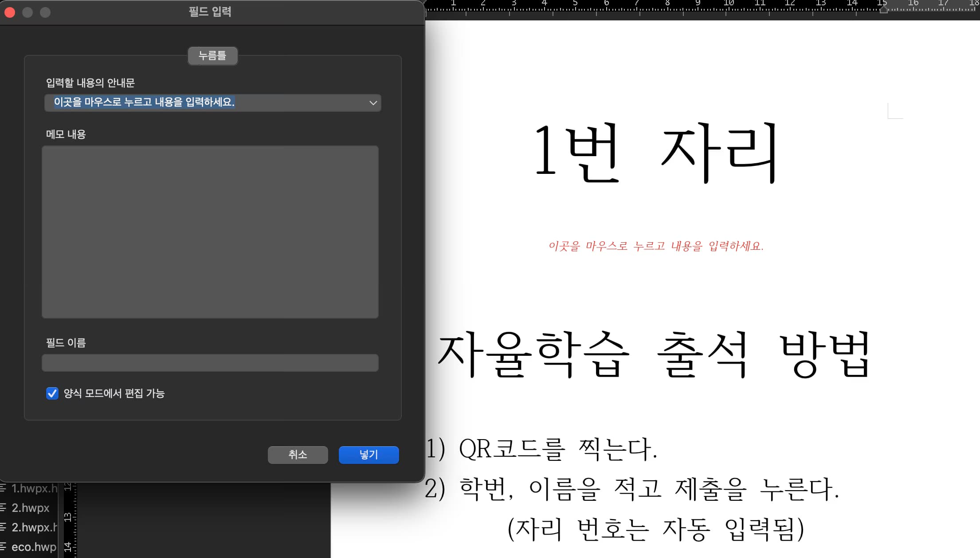Click the 넣기 button
This screenshot has width=980, height=558.
[368, 455]
